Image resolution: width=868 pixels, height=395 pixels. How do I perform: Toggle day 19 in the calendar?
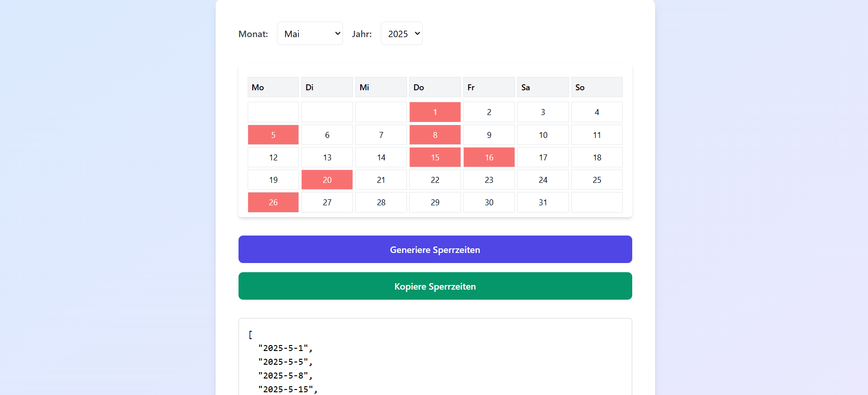(x=273, y=180)
